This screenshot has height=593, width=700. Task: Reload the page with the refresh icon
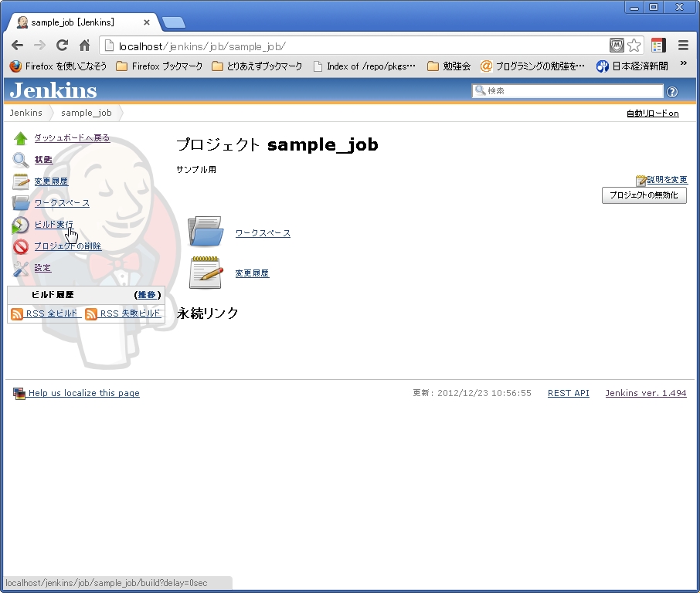pyautogui.click(x=62, y=45)
